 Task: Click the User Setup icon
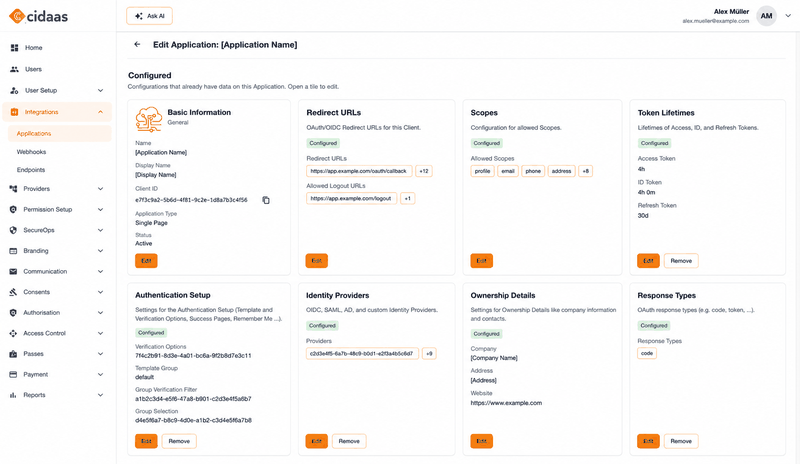[x=14, y=90]
